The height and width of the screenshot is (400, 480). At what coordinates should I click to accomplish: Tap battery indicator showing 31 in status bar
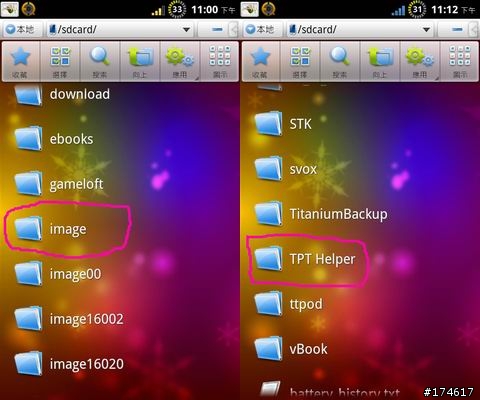[417, 9]
